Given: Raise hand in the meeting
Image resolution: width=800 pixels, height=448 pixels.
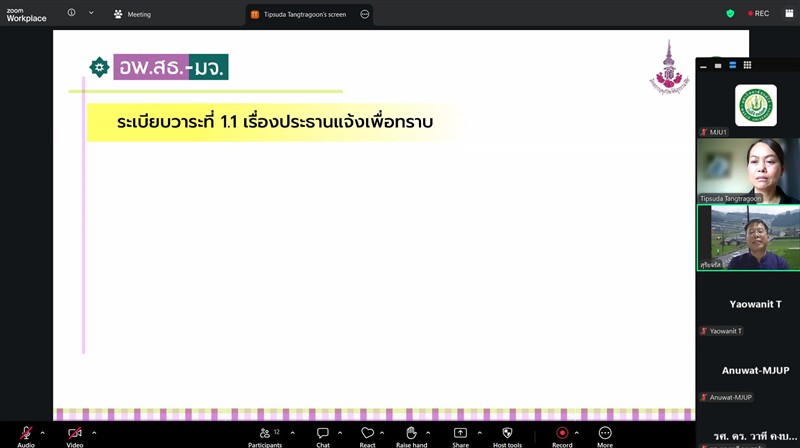Looking at the screenshot, I should [411, 435].
